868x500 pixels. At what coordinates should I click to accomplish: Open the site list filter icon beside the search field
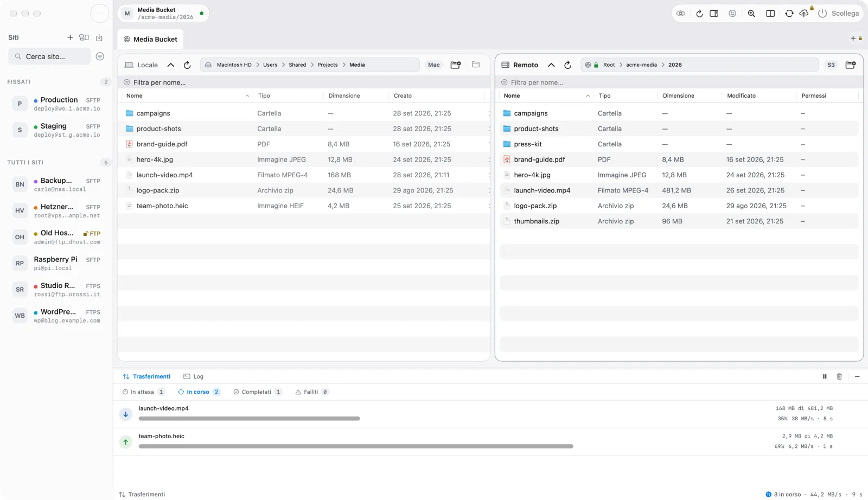click(100, 56)
